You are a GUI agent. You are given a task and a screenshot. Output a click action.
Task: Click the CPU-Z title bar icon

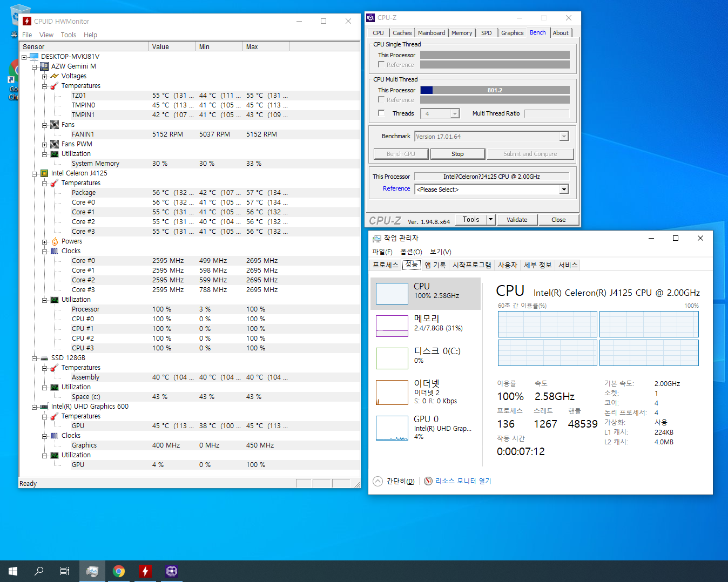coord(370,18)
